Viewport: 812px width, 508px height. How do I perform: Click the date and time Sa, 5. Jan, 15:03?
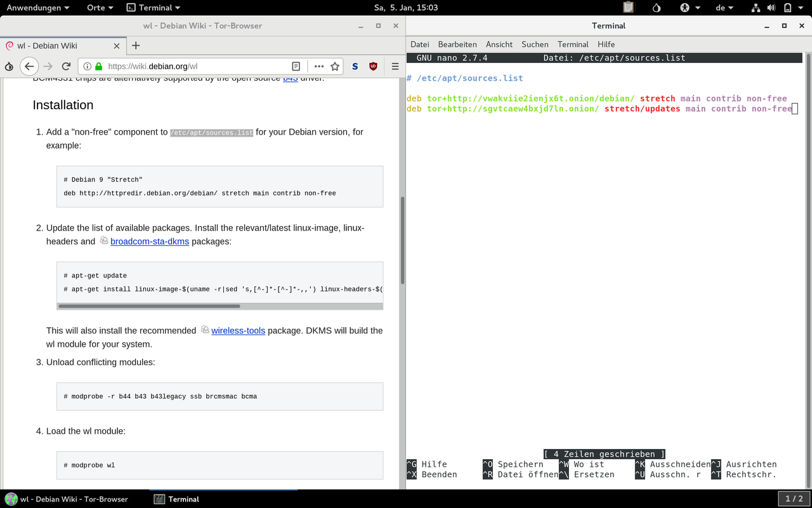pos(406,8)
